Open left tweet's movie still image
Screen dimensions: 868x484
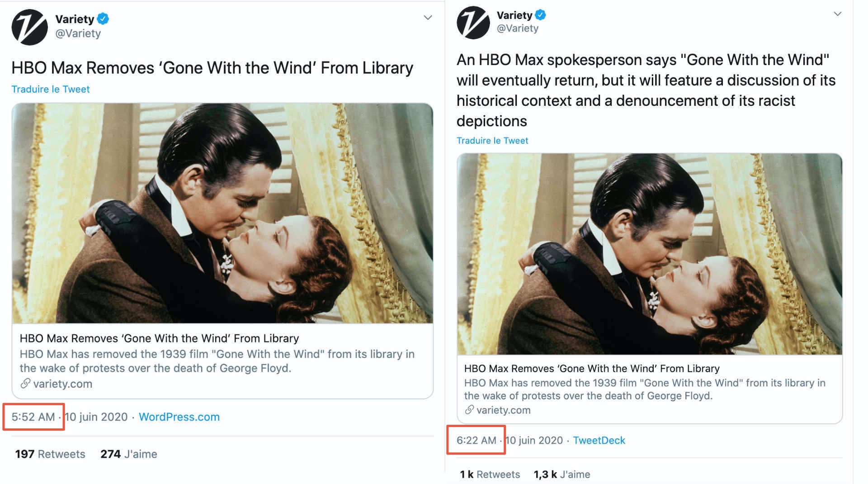[222, 213]
